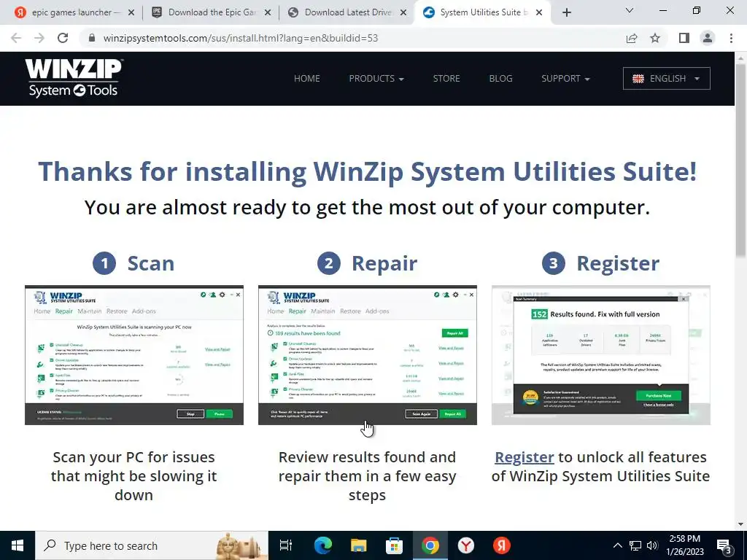Click the volume speaker tray icon
Viewport: 747px width, 560px height.
tap(652, 545)
